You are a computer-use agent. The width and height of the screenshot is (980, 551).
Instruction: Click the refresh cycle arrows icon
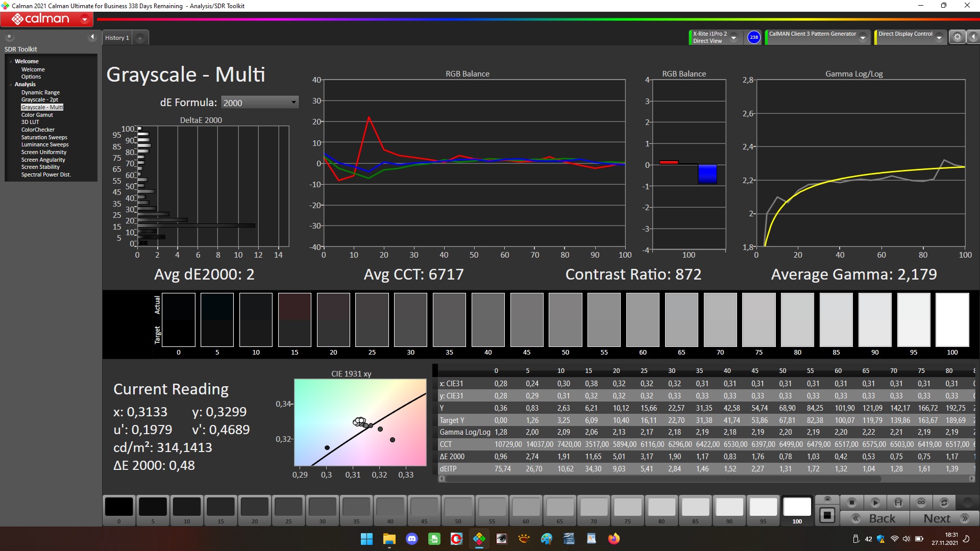944,503
